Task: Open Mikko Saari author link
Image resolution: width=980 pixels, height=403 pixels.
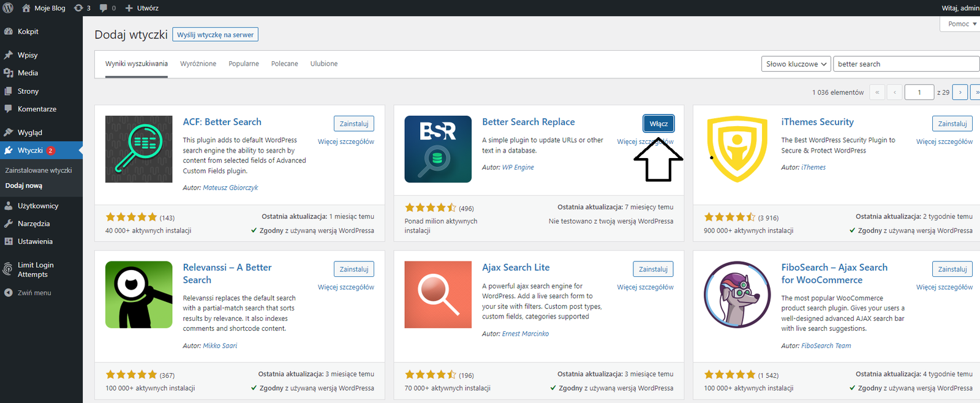Action: coord(220,346)
